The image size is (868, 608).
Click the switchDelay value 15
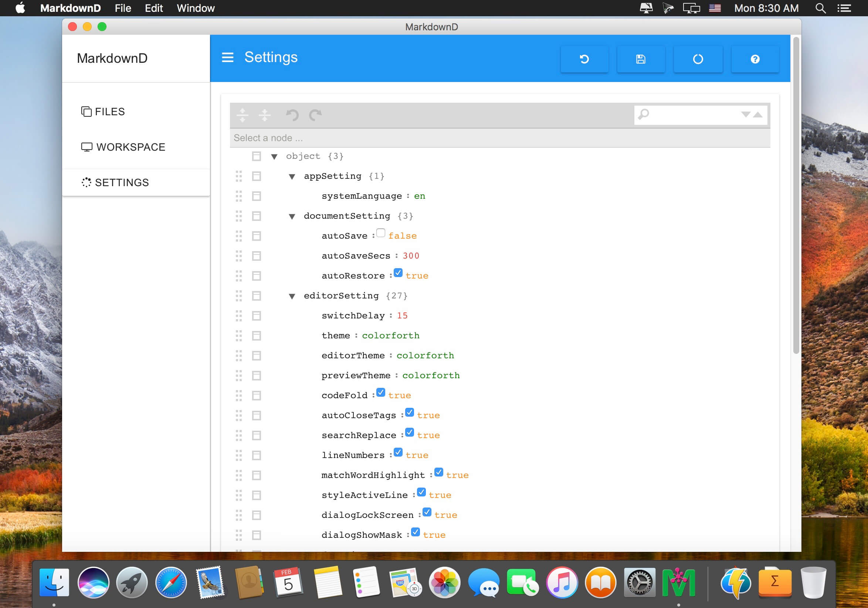click(x=402, y=316)
